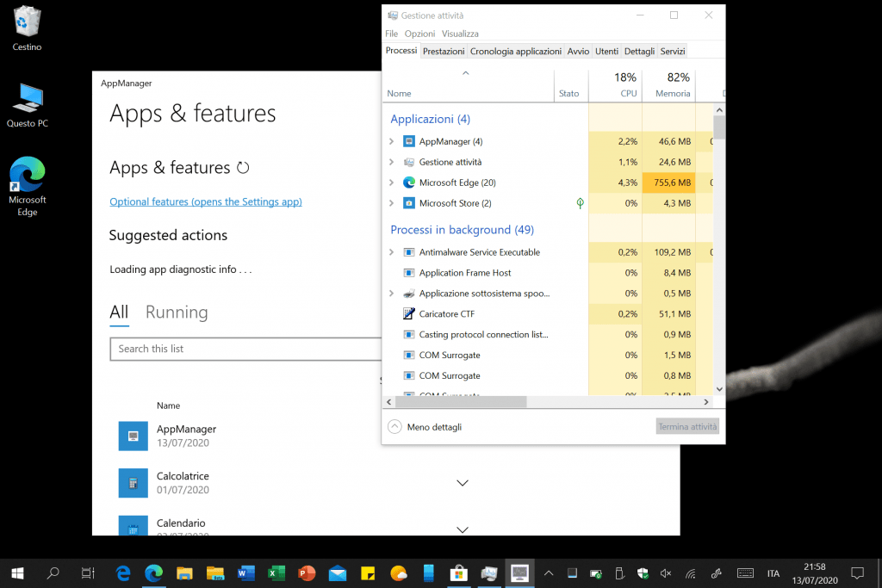
Task: Open the Opzioni menu
Action: pyautogui.click(x=419, y=34)
